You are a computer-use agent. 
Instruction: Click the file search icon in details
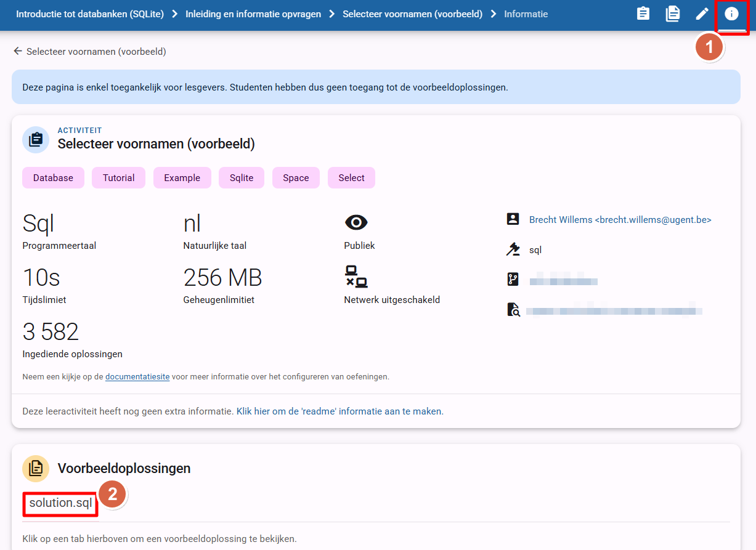coord(513,310)
